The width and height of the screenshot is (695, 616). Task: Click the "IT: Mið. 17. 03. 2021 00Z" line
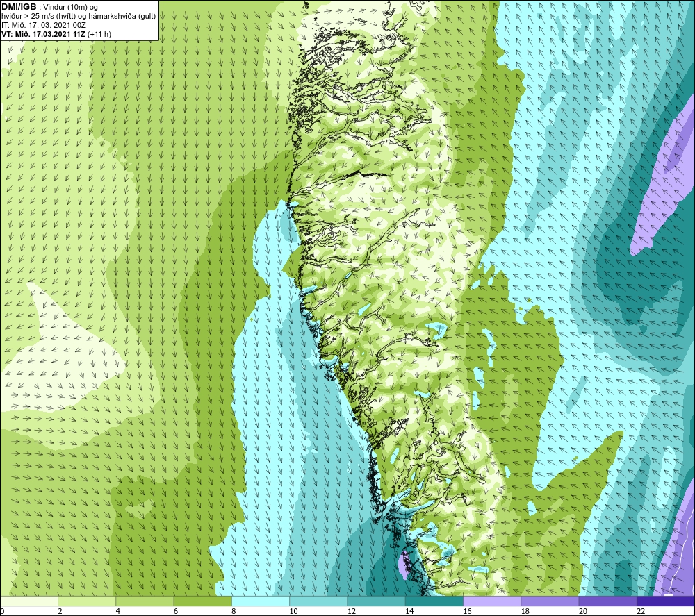click(44, 25)
